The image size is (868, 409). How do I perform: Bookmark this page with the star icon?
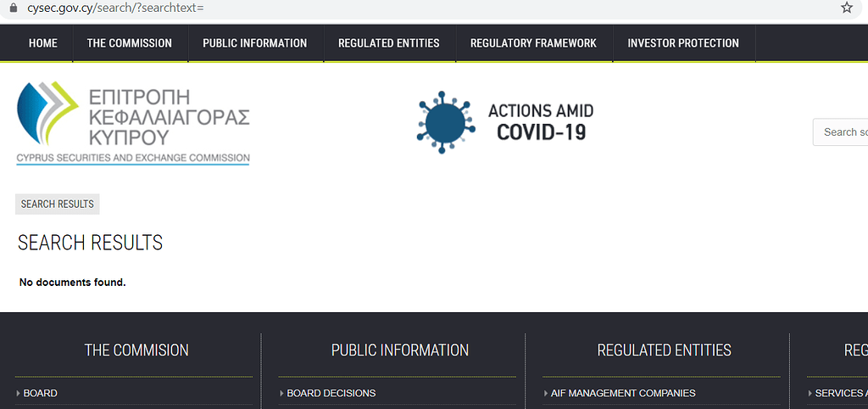point(846,8)
